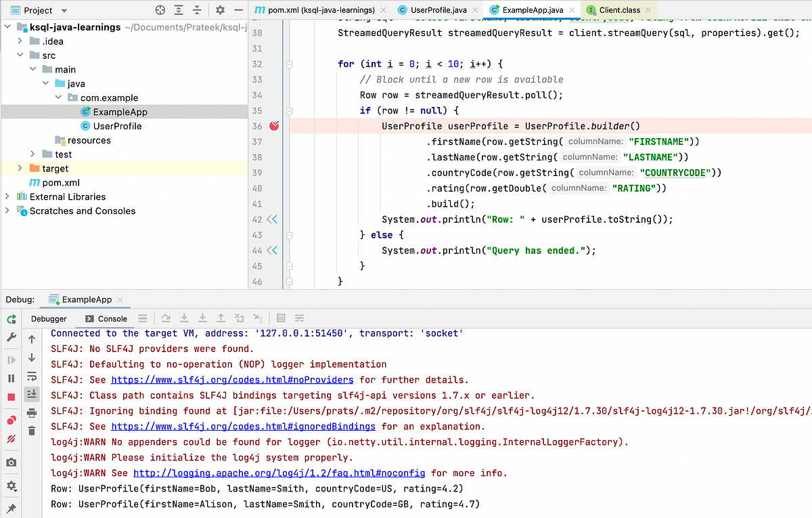
Task: Rerun ExampleApp debug session
Action: (12, 319)
